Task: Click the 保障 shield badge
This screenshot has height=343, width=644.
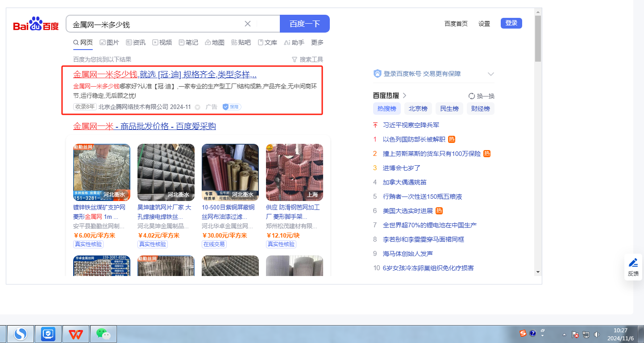Action: (232, 107)
